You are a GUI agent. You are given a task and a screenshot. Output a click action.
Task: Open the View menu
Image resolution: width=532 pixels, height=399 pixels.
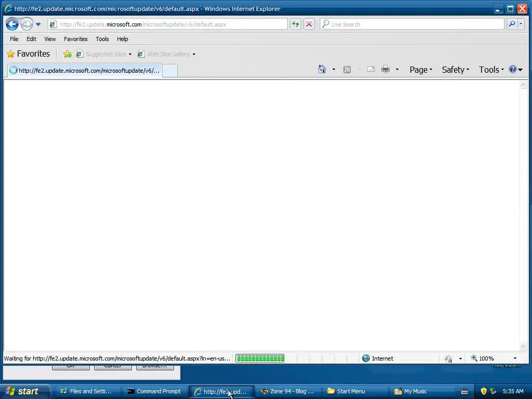click(x=50, y=39)
